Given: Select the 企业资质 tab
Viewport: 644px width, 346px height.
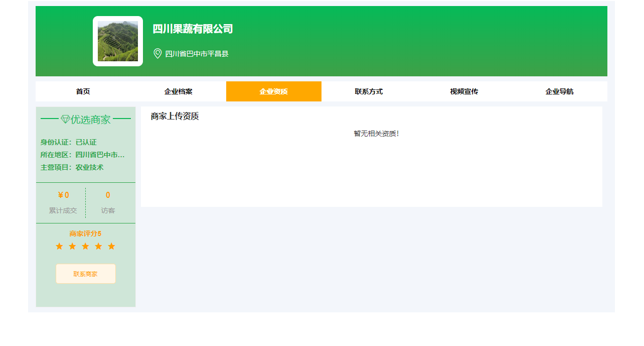Looking at the screenshot, I should (274, 91).
